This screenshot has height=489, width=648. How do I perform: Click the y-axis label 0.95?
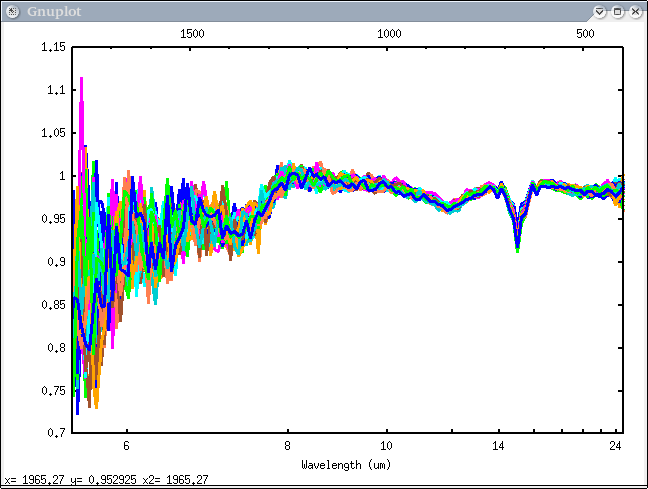(x=53, y=219)
